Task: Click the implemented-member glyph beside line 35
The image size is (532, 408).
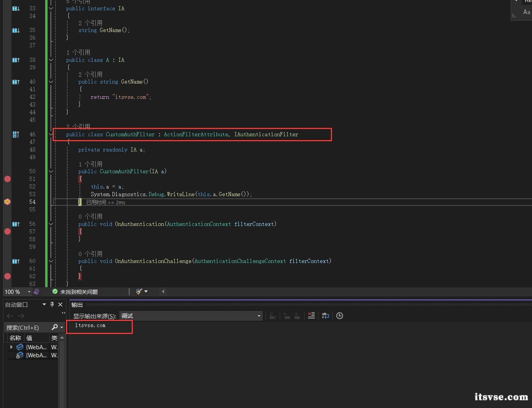Action: click(x=16, y=30)
